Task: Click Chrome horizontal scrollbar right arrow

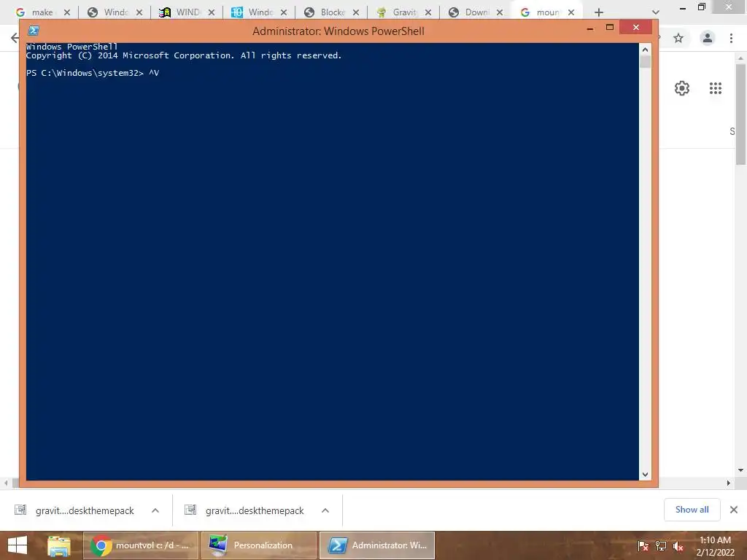Action: coord(729,483)
